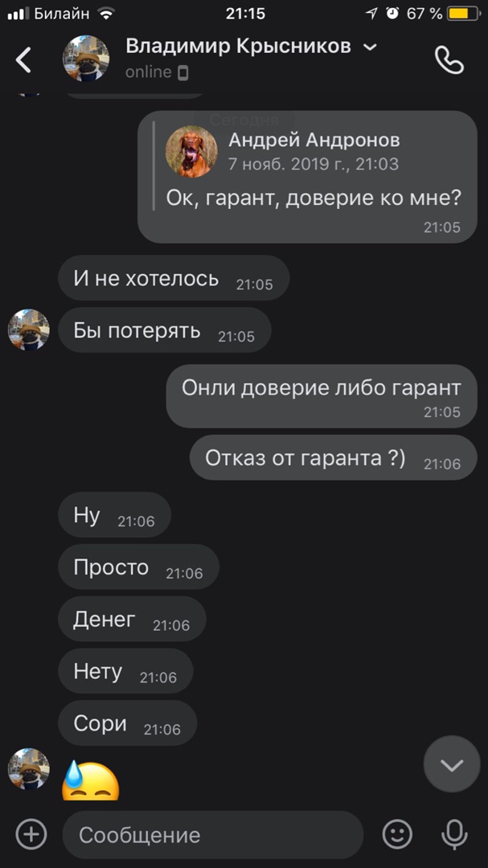The image size is (488, 868).
Task: Open quoted message from Андрей Андронов
Action: click(307, 177)
